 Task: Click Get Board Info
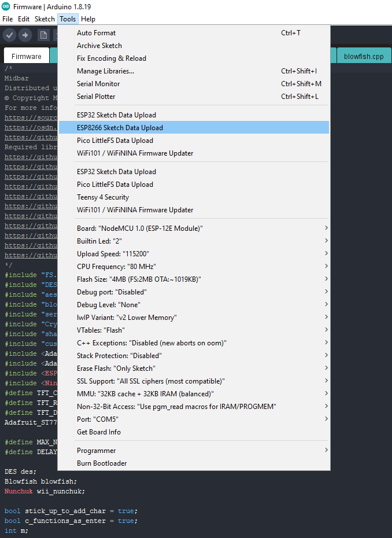pyautogui.click(x=99, y=432)
